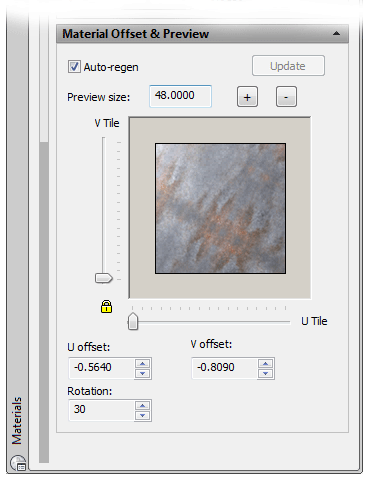
Task: Increase Rotation with up arrow
Action: 143,406
